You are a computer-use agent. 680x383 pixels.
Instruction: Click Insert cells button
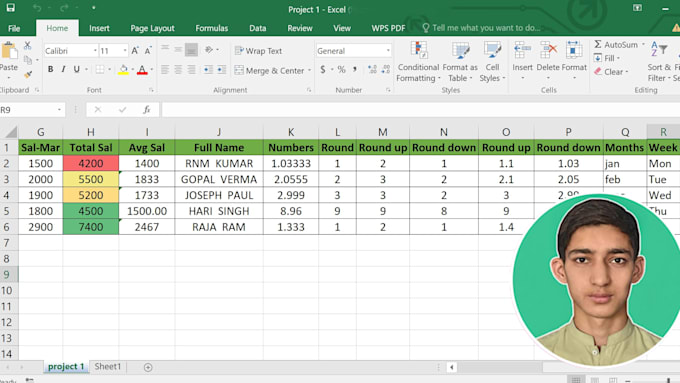[522, 61]
